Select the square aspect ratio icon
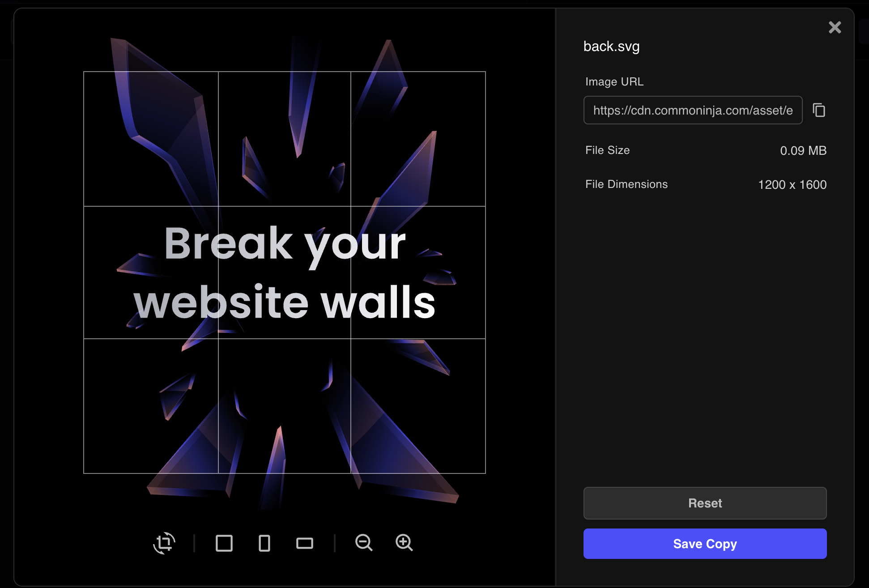 coord(224,543)
